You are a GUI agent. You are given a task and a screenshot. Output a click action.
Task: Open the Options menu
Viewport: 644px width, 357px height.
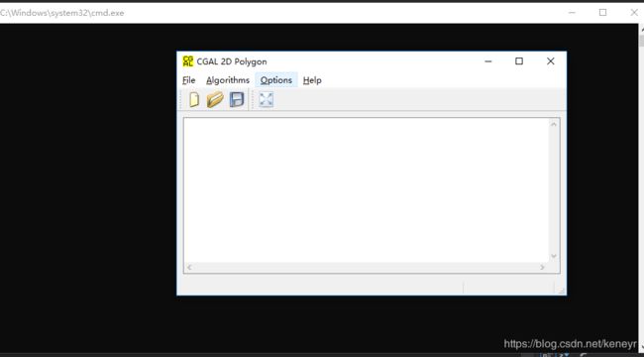pyautogui.click(x=276, y=80)
